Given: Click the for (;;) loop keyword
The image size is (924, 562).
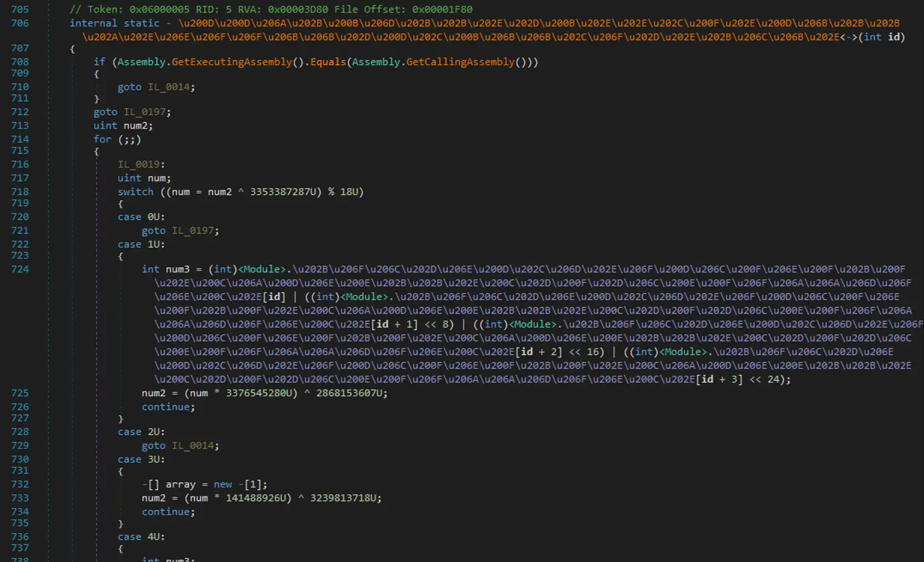Looking at the screenshot, I should [x=103, y=140].
